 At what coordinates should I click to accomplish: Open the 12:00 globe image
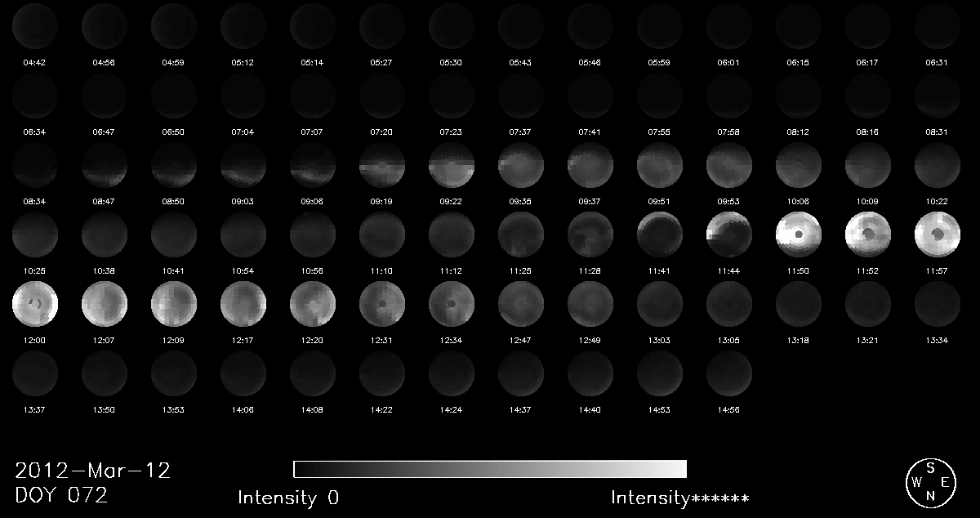[35, 304]
